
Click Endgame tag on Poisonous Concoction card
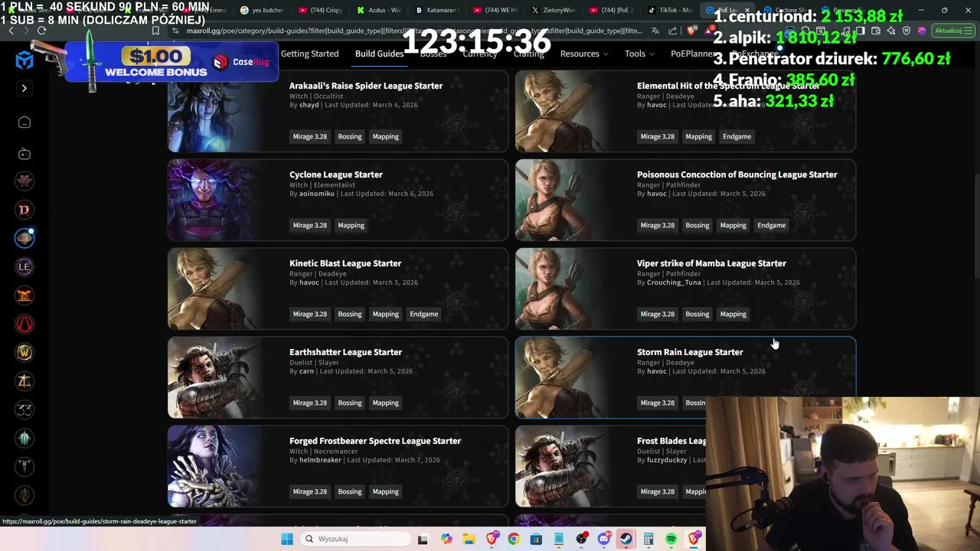[x=771, y=225]
